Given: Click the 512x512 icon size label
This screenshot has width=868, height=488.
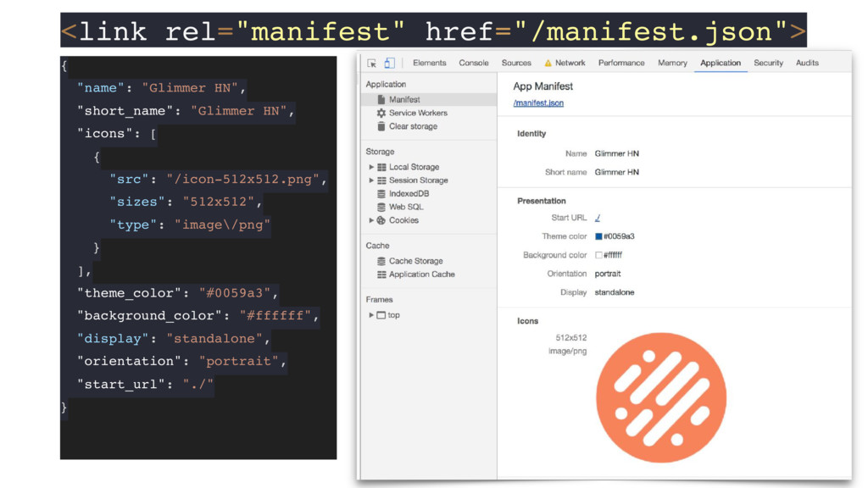Looking at the screenshot, I should tap(570, 338).
